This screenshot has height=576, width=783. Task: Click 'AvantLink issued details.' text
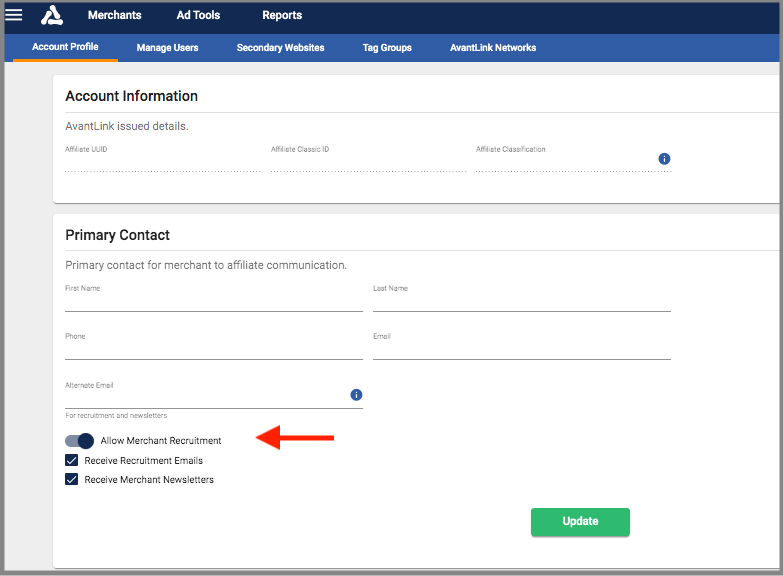point(127,126)
